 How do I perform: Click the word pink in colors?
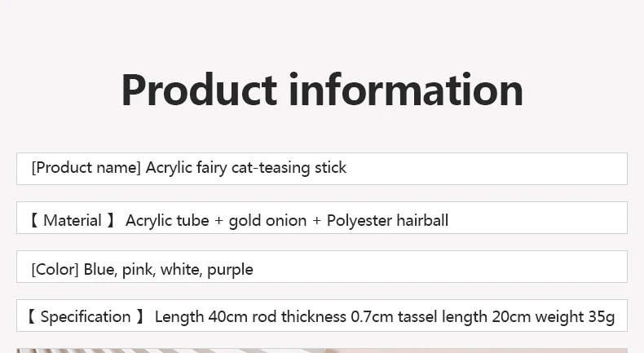tap(138, 269)
